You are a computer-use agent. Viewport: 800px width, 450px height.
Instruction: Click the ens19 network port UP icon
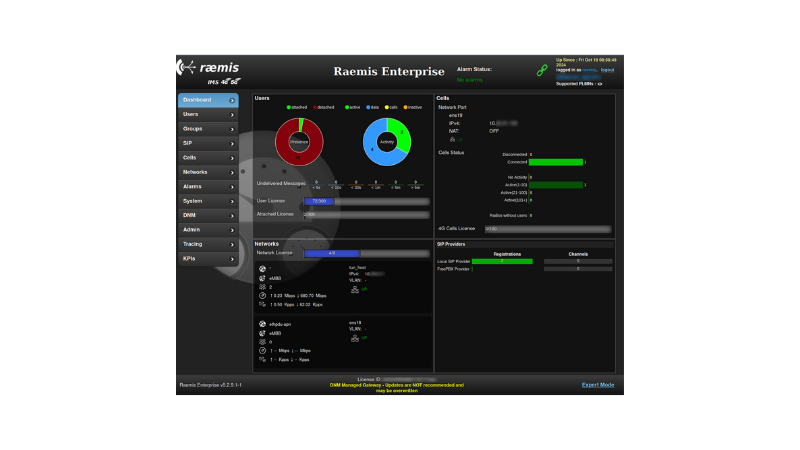[452, 139]
